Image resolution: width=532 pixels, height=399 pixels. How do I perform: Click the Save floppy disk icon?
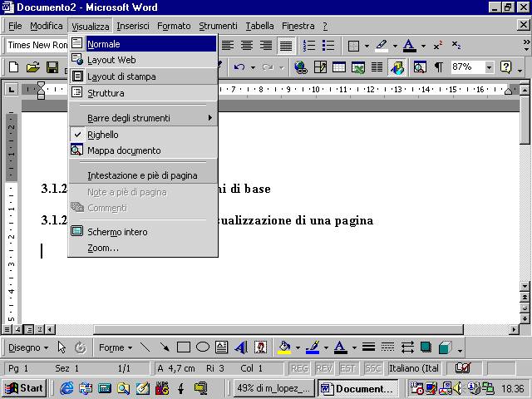pos(52,66)
